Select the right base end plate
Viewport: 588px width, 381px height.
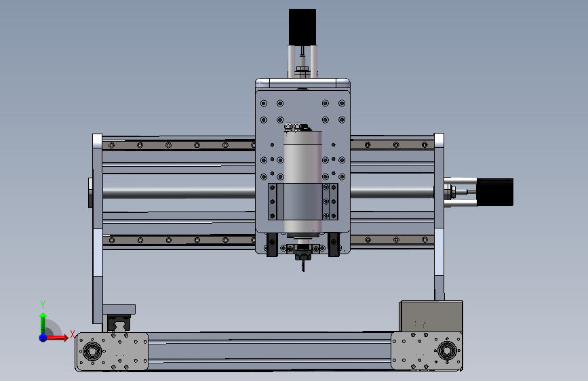click(427, 351)
